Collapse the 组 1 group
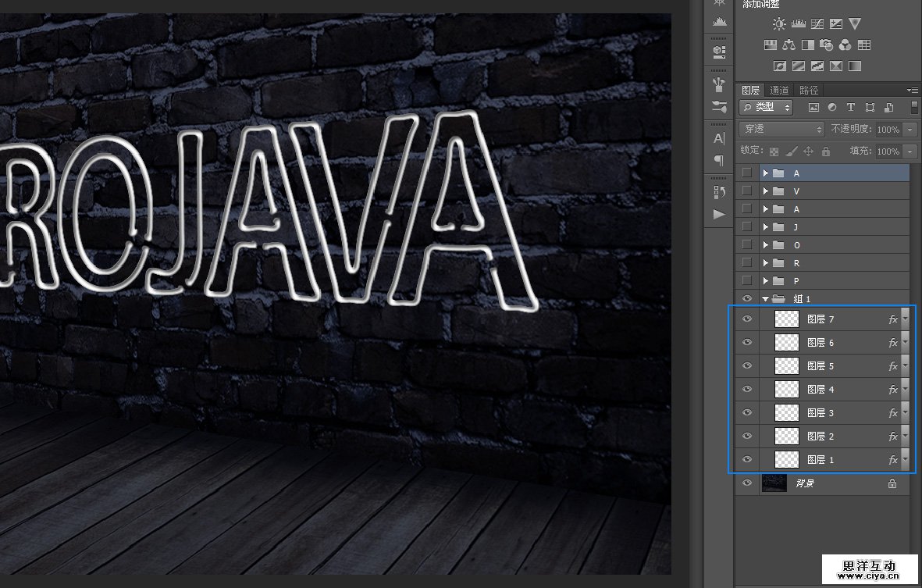This screenshot has width=922, height=588. coord(766,299)
